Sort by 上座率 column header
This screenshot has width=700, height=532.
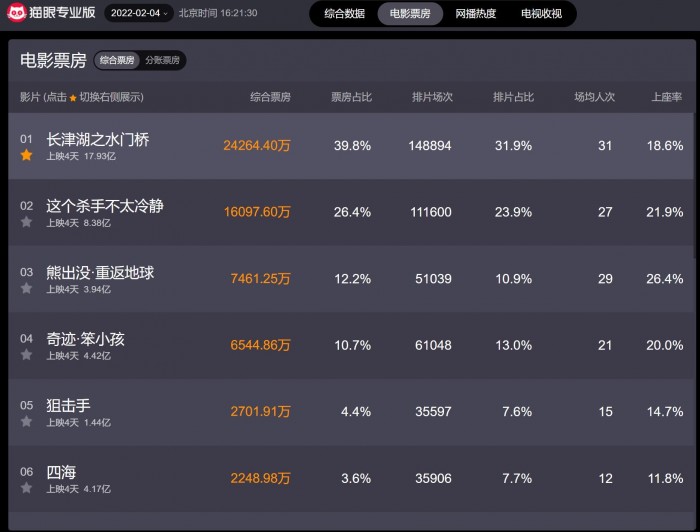667,97
